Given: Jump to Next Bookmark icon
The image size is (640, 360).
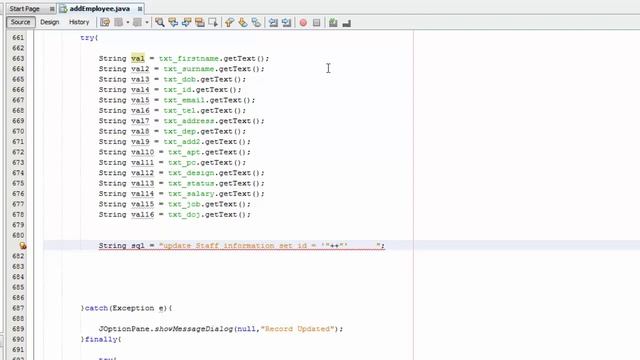Looking at the screenshot, I should 243,22.
